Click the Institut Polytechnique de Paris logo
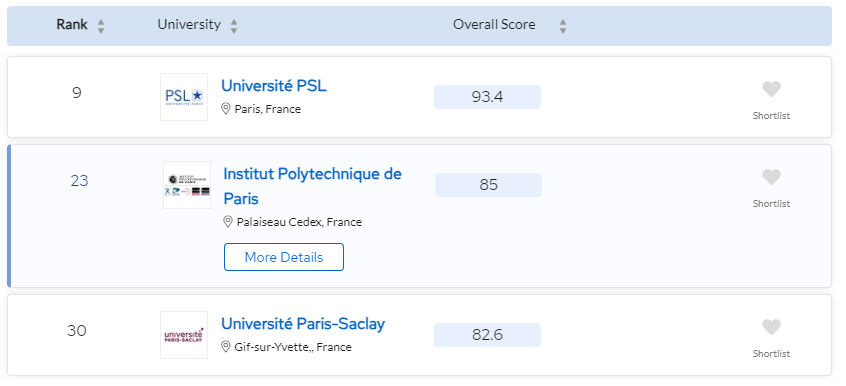 (x=187, y=185)
